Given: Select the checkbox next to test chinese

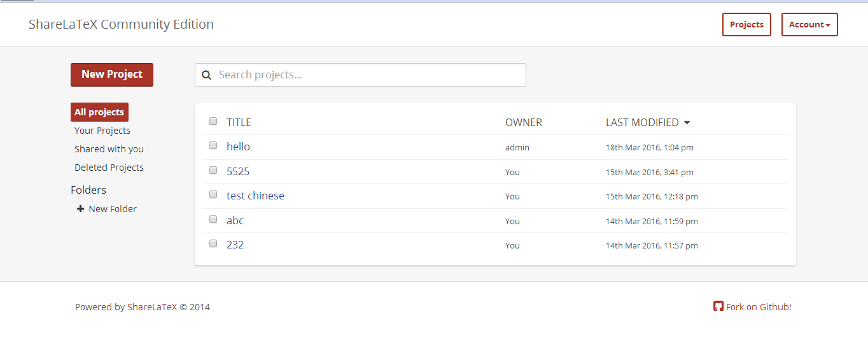Looking at the screenshot, I should pyautogui.click(x=213, y=195).
